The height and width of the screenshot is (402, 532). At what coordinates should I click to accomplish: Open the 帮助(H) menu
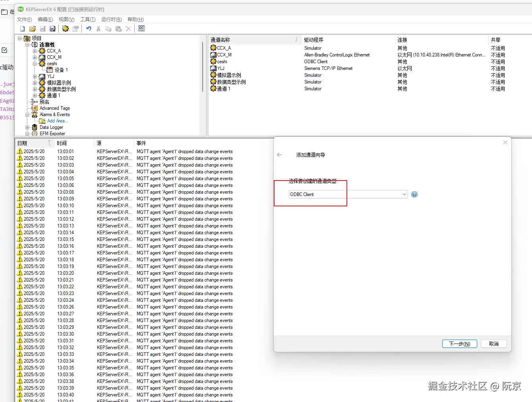pyautogui.click(x=135, y=19)
